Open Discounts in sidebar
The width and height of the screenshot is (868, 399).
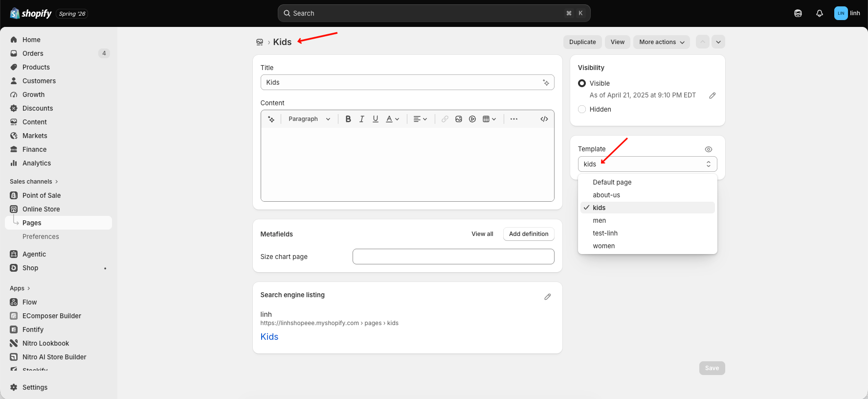[x=59, y=108]
